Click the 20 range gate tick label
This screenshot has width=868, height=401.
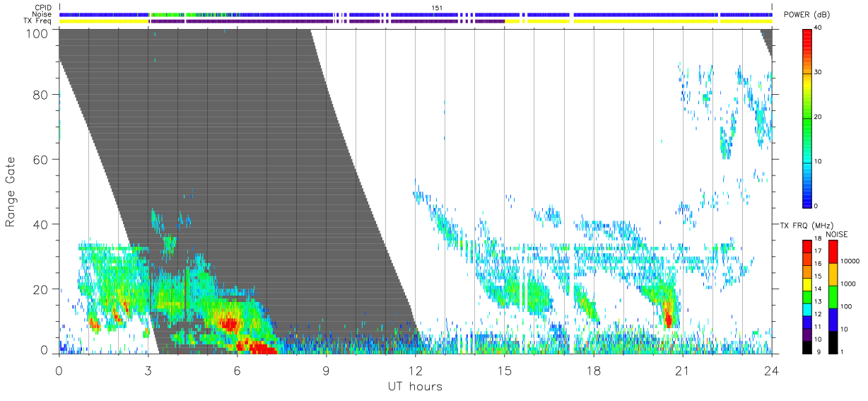pyautogui.click(x=41, y=290)
